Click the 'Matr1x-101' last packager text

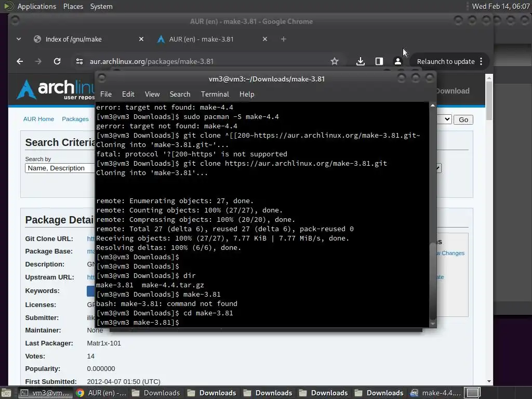(104, 343)
